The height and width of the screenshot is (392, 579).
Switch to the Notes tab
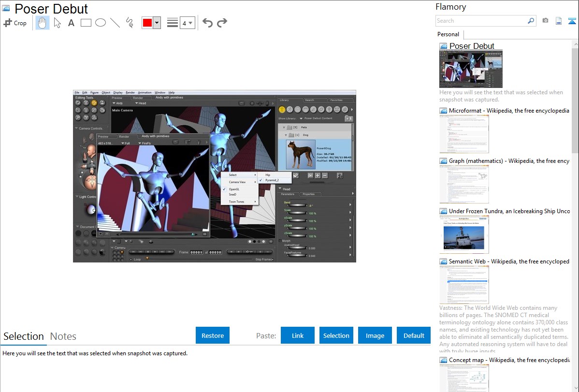tap(63, 336)
